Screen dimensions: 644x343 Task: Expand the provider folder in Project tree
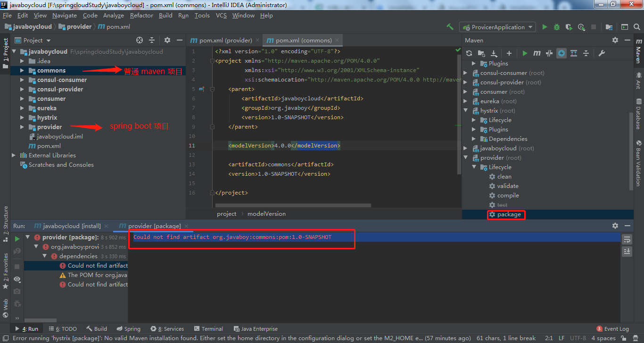(x=22, y=127)
